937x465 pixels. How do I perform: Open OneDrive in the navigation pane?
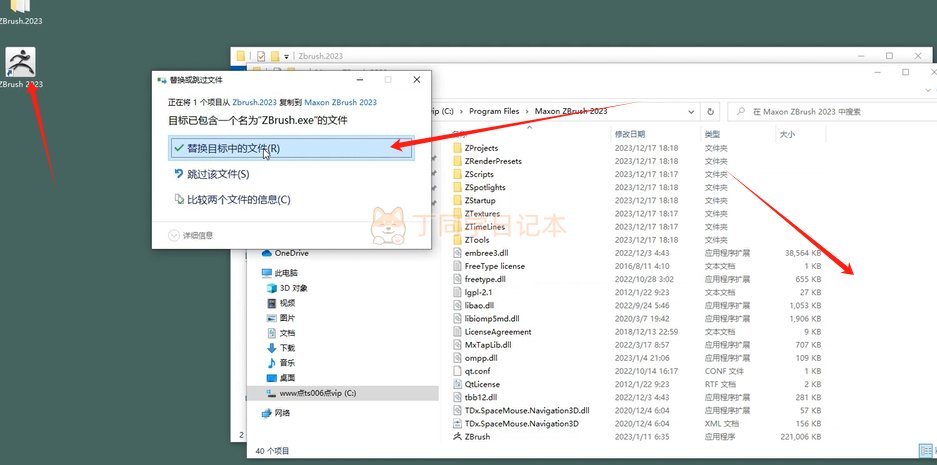pos(291,253)
